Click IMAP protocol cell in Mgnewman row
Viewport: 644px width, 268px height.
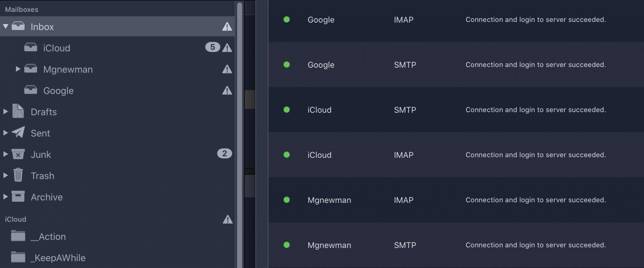404,200
